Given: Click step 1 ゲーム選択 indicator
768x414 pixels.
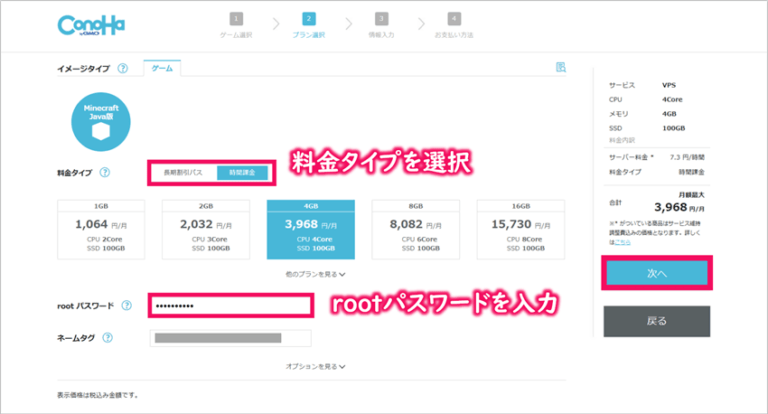Looking at the screenshot, I should pos(236,24).
